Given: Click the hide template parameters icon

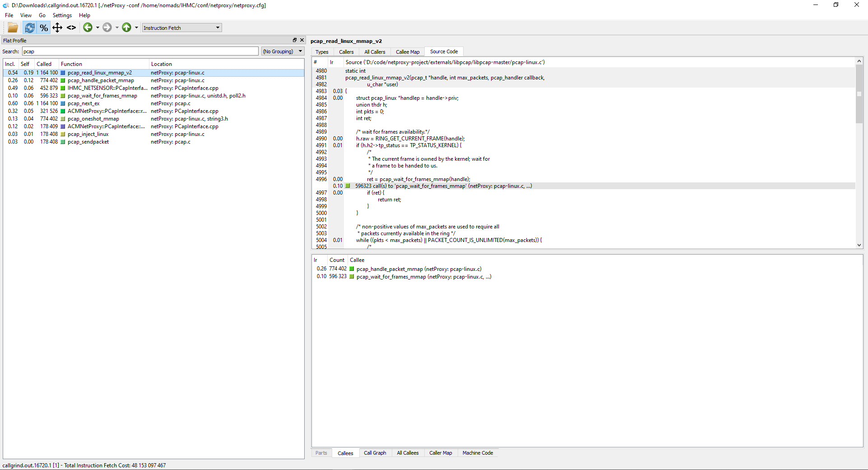Looking at the screenshot, I should pyautogui.click(x=71, y=28).
